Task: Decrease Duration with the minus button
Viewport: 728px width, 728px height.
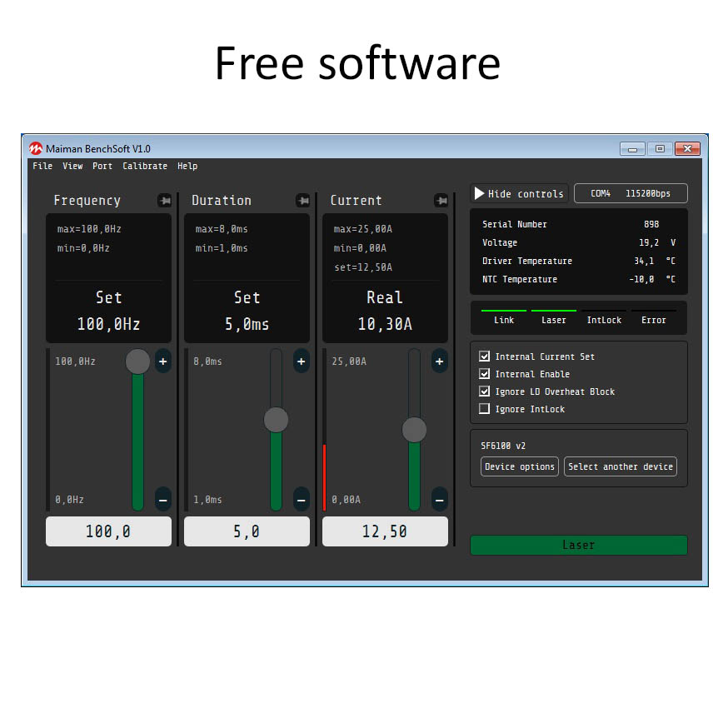Action: [x=302, y=500]
